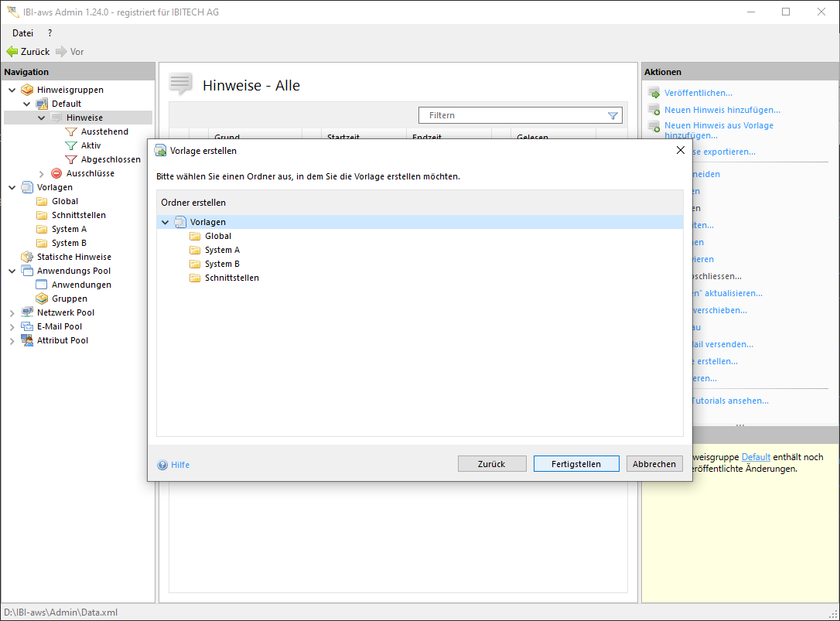Screen dimensions: 840x621
Task: Select the Ausstehend filter icon
Action: pos(71,131)
